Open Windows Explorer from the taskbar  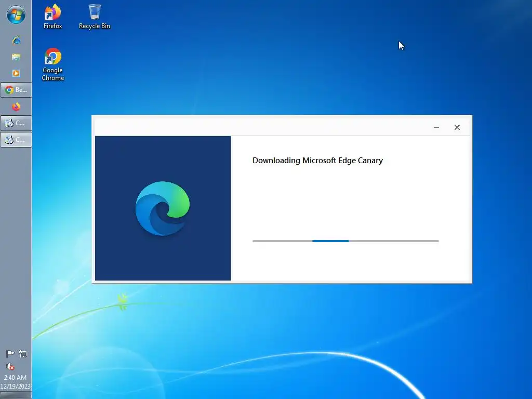[x=16, y=57]
